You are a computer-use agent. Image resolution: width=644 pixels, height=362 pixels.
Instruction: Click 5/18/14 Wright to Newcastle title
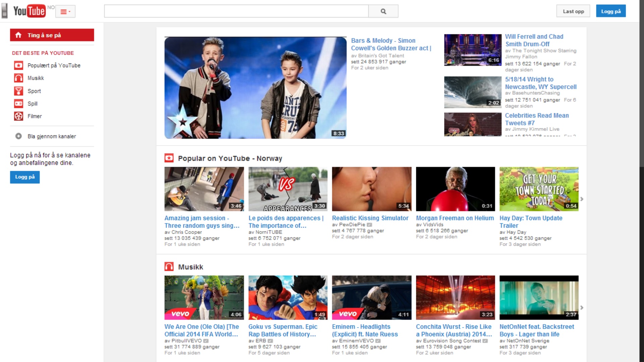(x=541, y=83)
